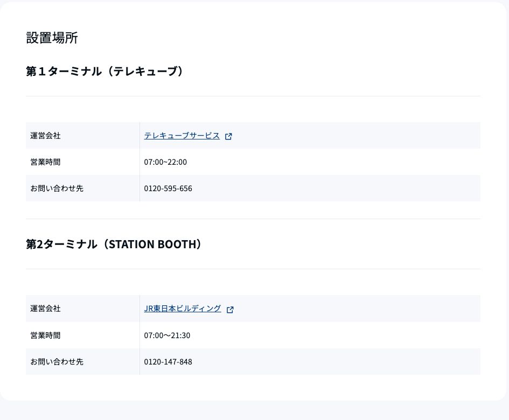Click heading 第2ターミナル（STATION BOOTH）
This screenshot has height=420, width=509.
pos(114,244)
